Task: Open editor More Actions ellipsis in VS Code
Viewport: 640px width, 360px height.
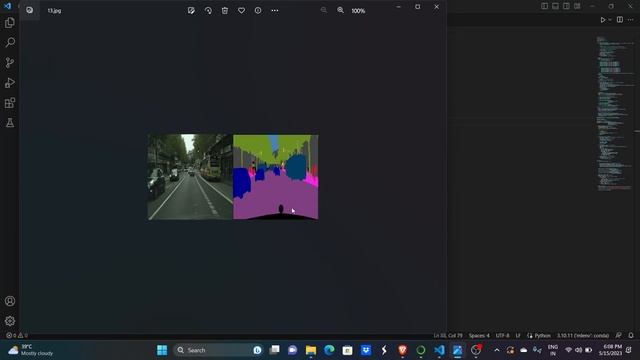Action: coord(631,20)
